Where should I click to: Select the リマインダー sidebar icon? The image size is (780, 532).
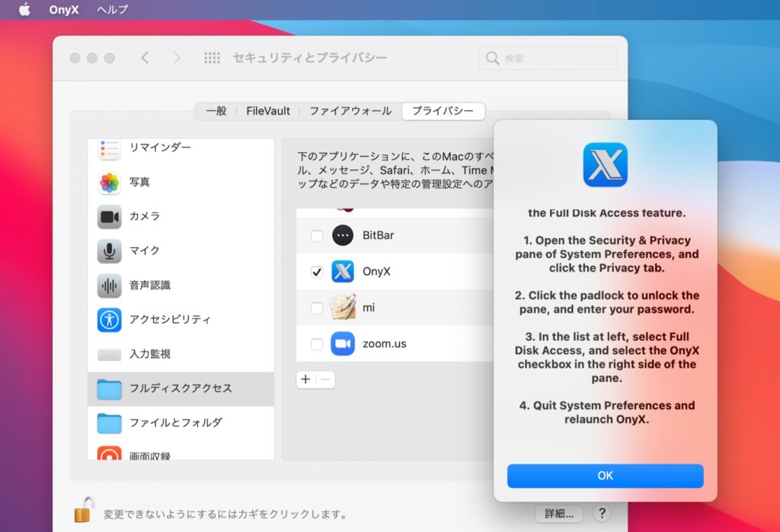click(x=109, y=148)
